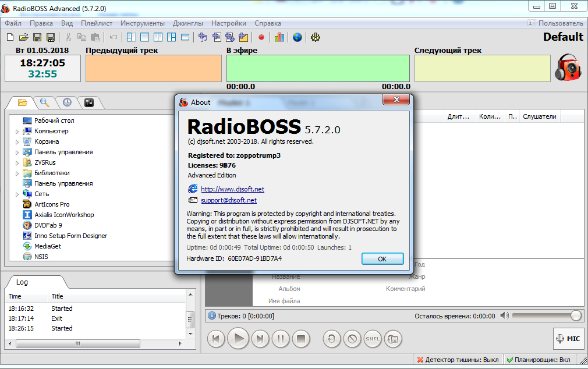This screenshot has height=369, width=588.
Task: Click the Undo arrow icon in the toolbar
Action: 114,37
